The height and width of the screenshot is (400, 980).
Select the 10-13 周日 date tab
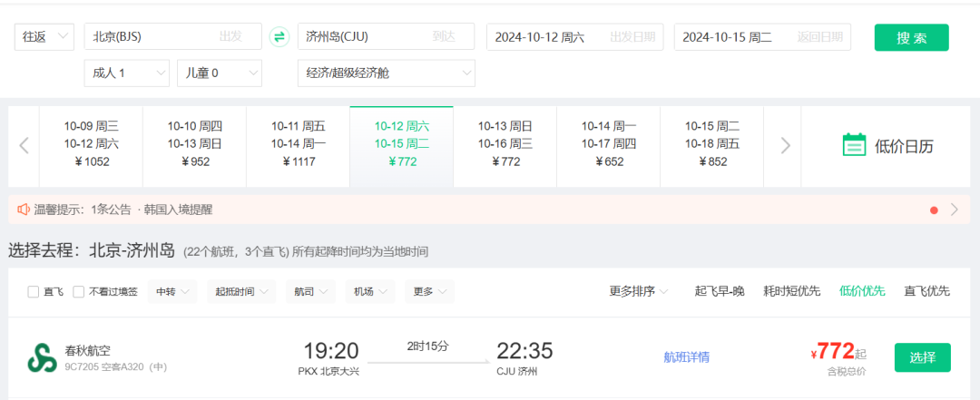point(505,146)
